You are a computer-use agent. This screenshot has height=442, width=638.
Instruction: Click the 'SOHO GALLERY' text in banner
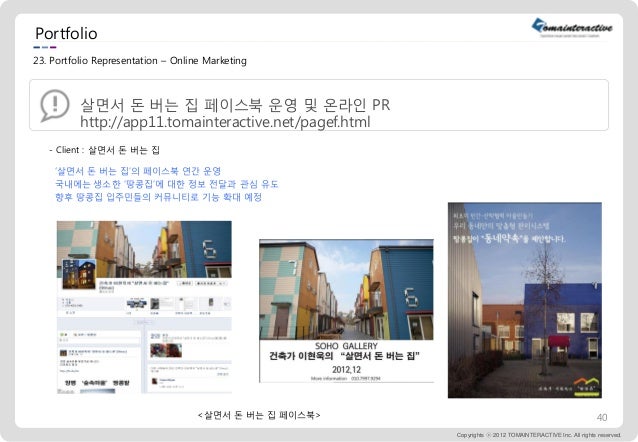pos(346,346)
